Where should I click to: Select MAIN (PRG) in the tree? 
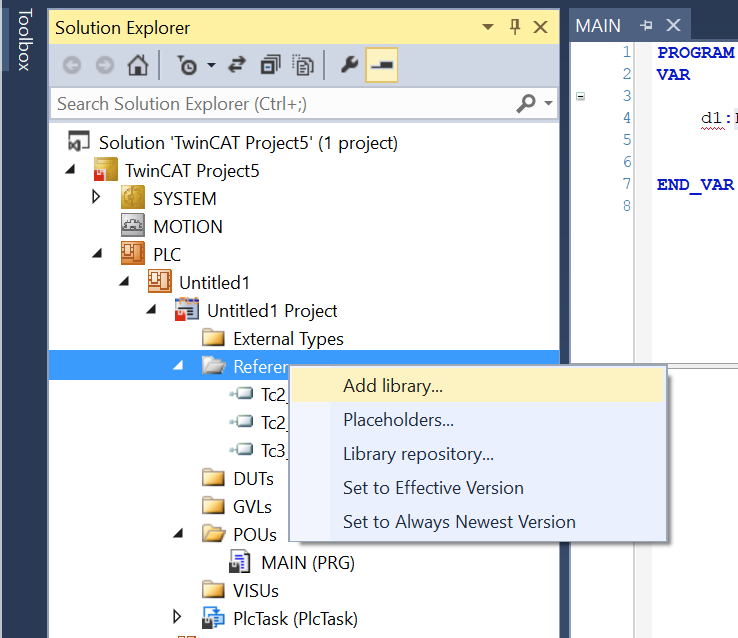pyautogui.click(x=308, y=563)
